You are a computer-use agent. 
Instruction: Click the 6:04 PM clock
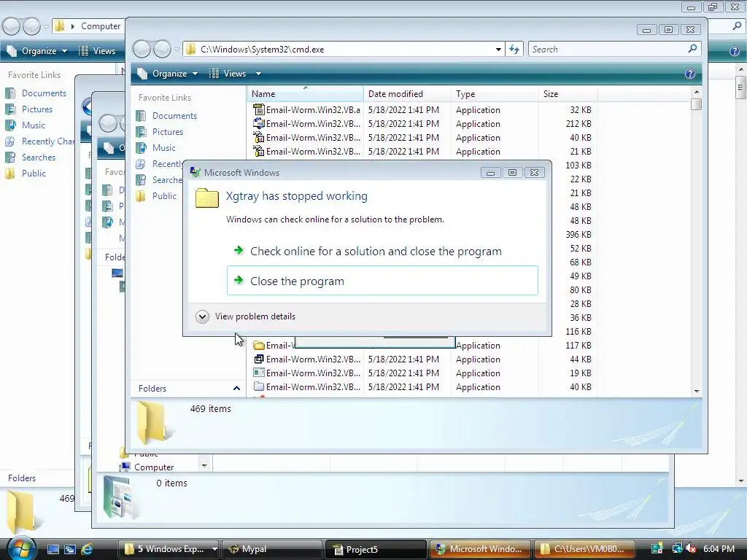[719, 548]
